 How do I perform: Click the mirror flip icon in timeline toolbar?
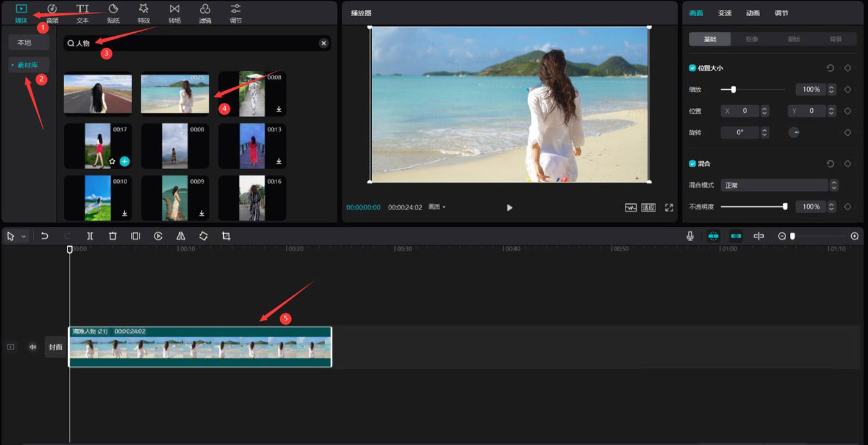coord(180,236)
